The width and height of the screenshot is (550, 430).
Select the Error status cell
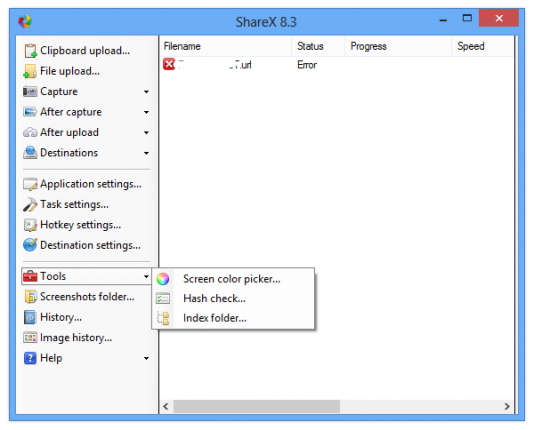click(x=307, y=65)
